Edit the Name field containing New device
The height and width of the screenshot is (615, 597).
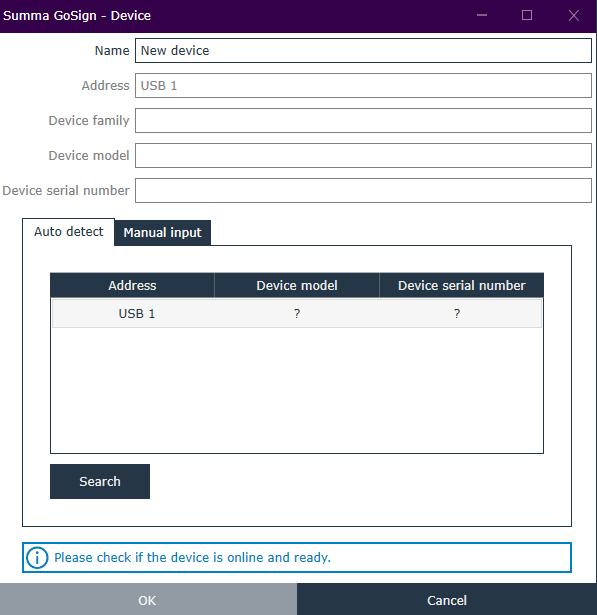363,51
